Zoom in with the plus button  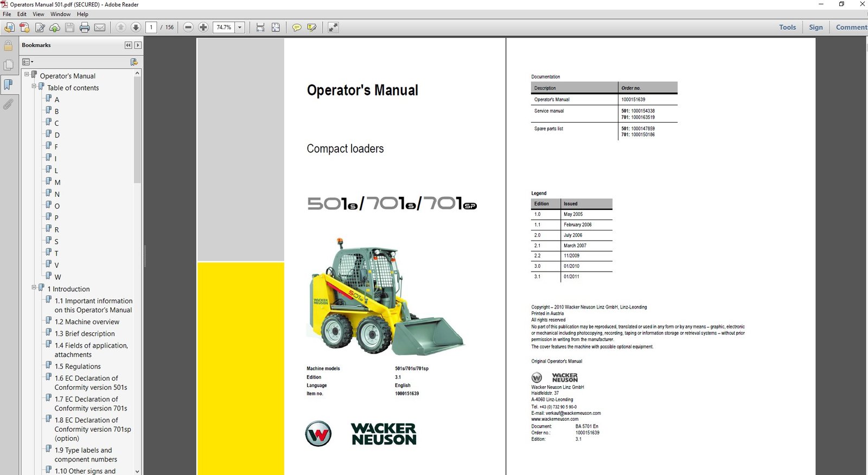pyautogui.click(x=203, y=28)
